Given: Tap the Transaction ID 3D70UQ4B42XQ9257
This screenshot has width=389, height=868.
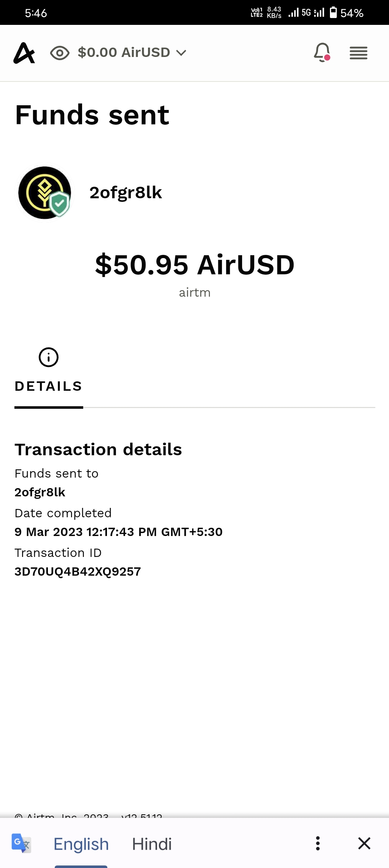Looking at the screenshot, I should [78, 571].
